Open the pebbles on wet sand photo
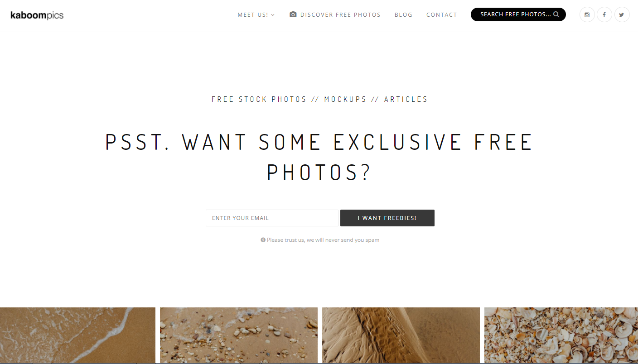This screenshot has height=364, width=638. [x=239, y=335]
